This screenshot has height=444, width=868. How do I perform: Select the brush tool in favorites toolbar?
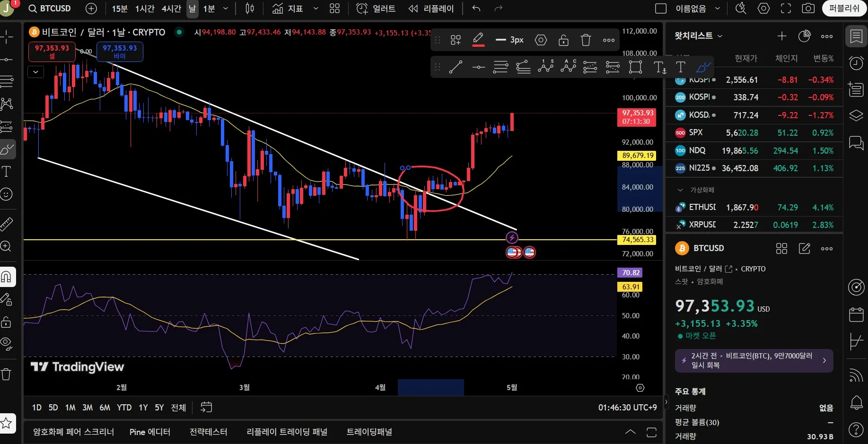[x=703, y=67]
